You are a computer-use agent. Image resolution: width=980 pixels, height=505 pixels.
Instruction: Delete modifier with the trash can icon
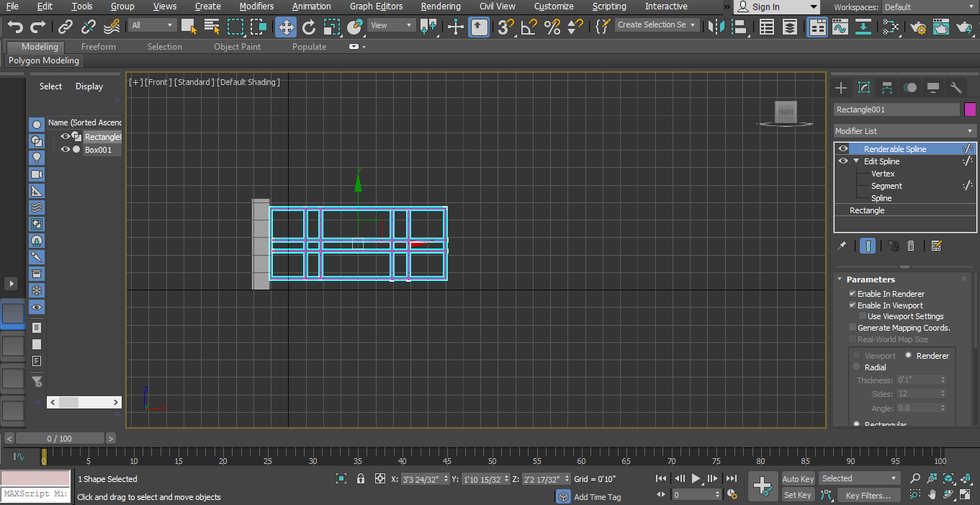[x=911, y=246]
